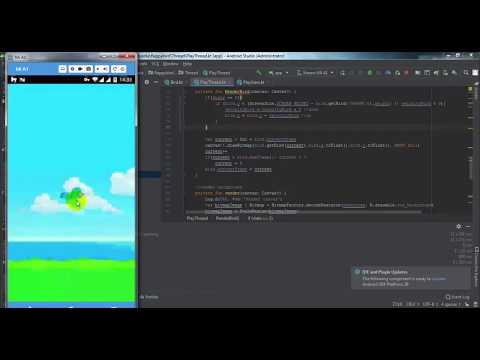The height and width of the screenshot is (360, 480).
Task: Click the update link in the notification
Action: click(439, 278)
